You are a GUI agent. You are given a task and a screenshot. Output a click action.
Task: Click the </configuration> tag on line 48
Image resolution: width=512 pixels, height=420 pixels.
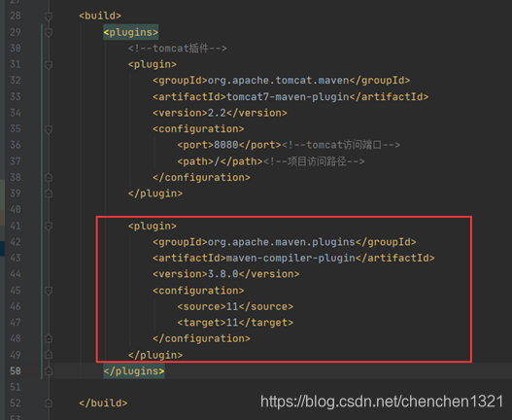click(x=201, y=338)
